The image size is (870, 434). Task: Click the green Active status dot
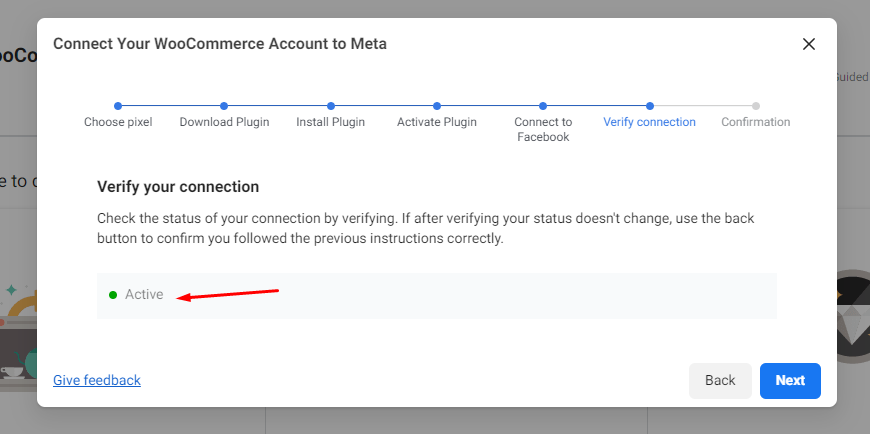(113, 295)
